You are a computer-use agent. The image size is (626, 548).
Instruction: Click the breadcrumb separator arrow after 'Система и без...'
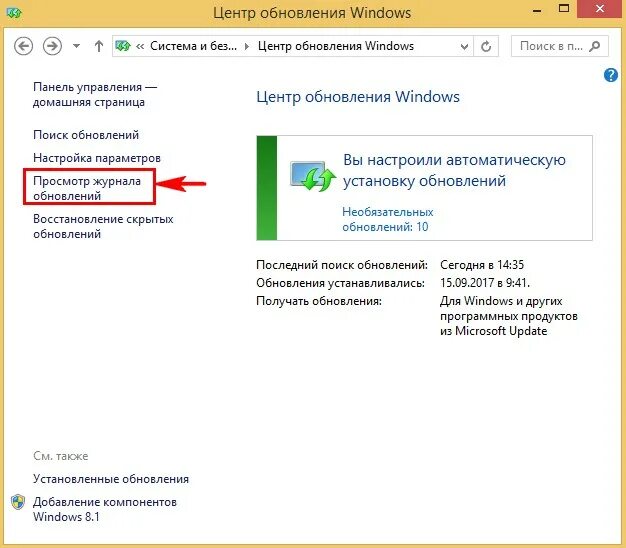[x=247, y=47]
